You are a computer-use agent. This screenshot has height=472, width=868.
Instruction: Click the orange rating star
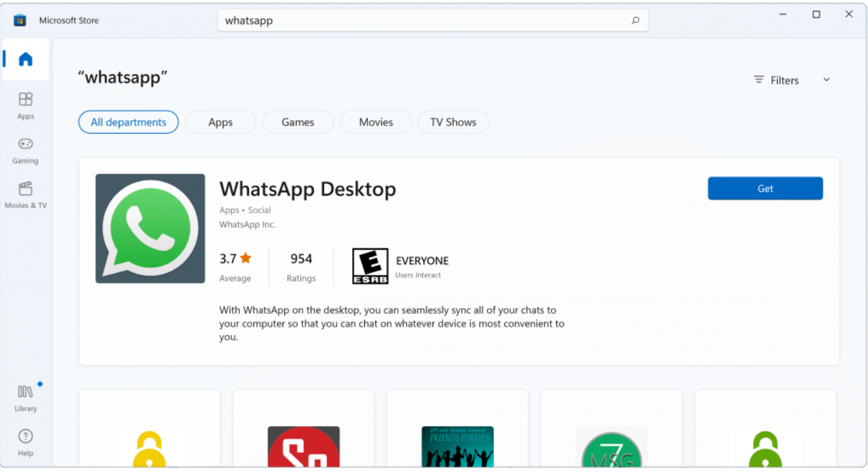click(x=246, y=259)
